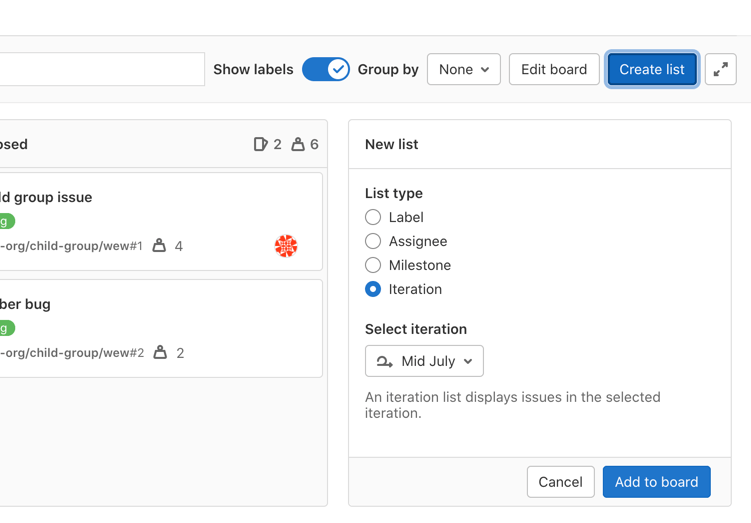This screenshot has width=751, height=523.
Task: Choose Assignee as the list type
Action: [373, 241]
